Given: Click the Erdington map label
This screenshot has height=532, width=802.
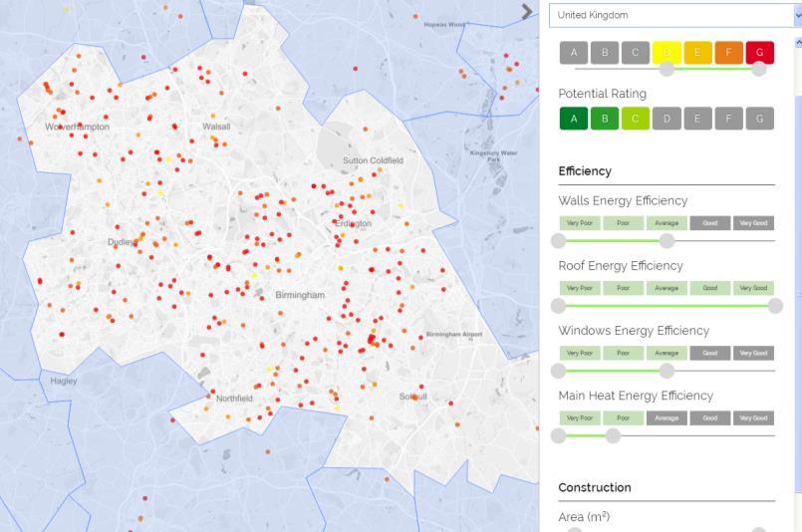Looking at the screenshot, I should point(354,223).
